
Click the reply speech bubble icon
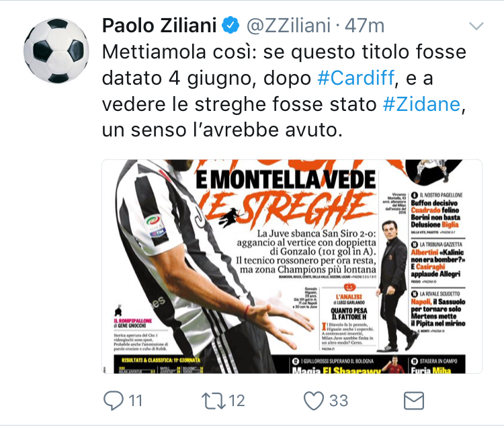[x=114, y=401]
